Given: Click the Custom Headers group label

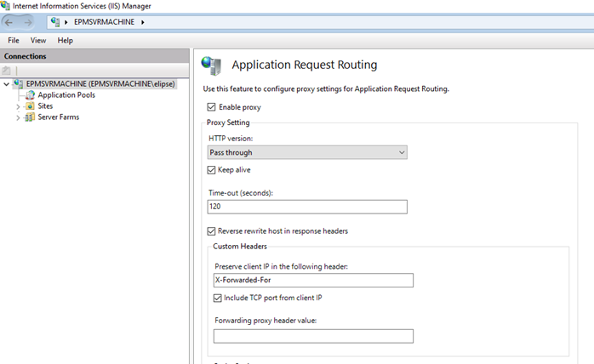Looking at the screenshot, I should point(240,247).
